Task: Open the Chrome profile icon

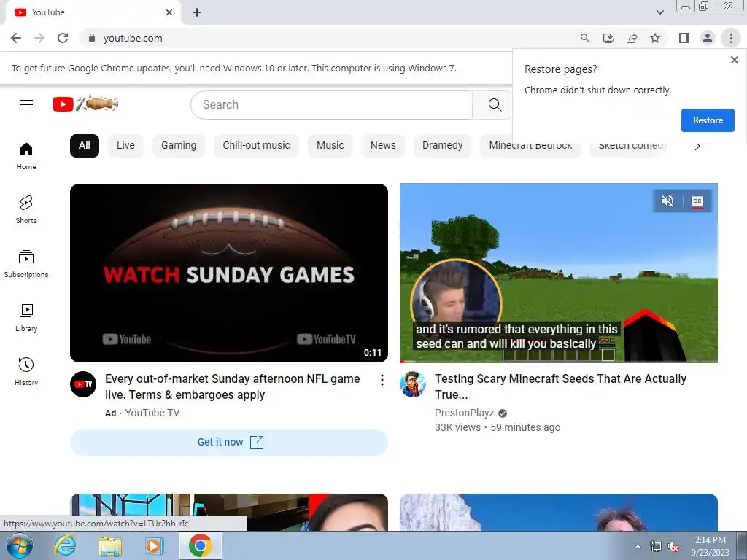Action: [x=708, y=38]
